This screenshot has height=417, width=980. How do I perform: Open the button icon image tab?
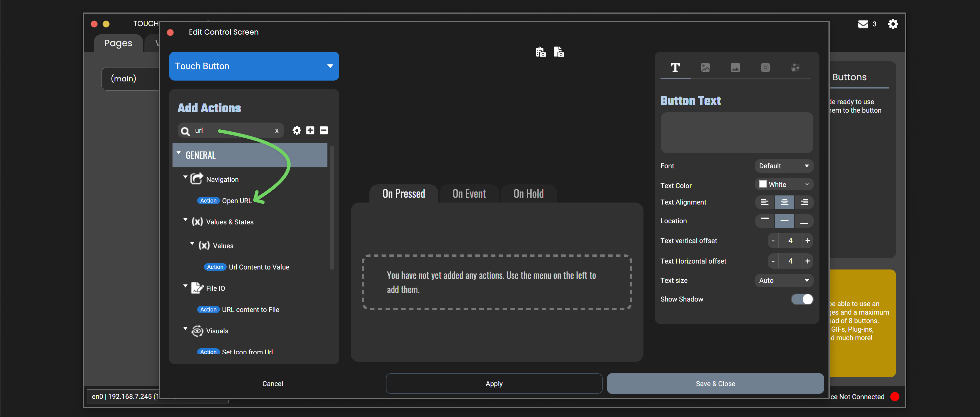(705, 68)
